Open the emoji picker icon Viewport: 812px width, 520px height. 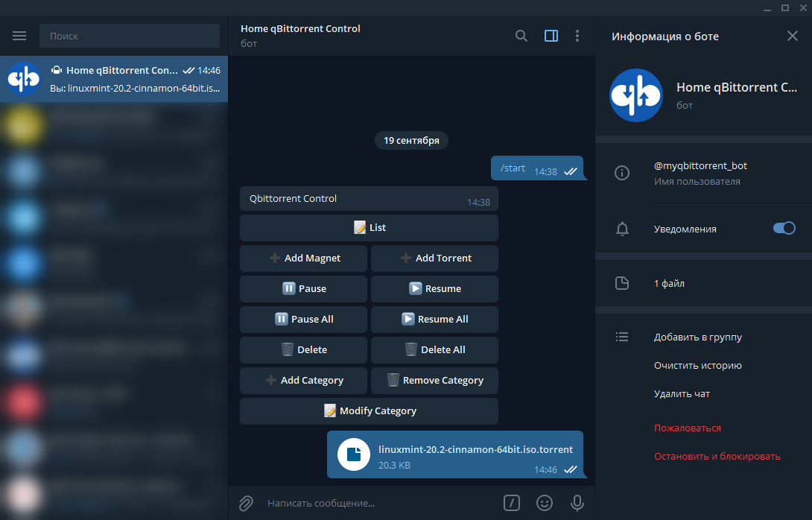pos(545,503)
